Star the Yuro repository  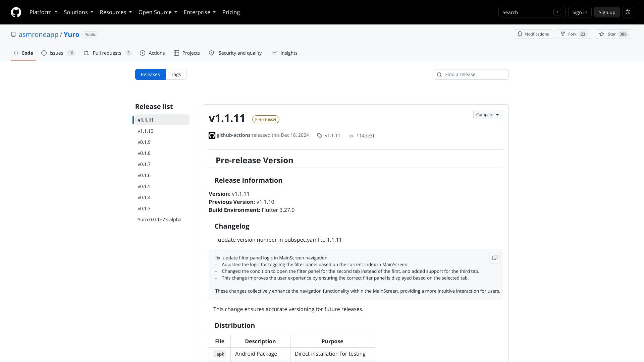click(x=613, y=34)
